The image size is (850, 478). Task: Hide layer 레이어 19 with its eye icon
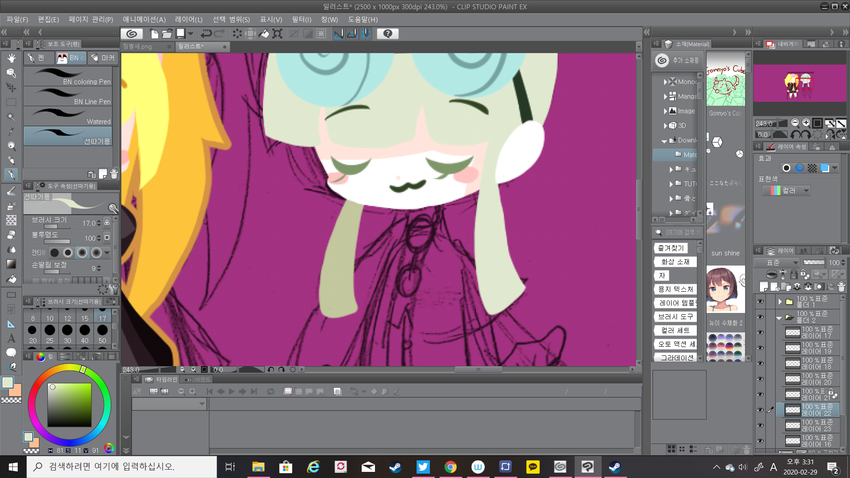[760, 348]
